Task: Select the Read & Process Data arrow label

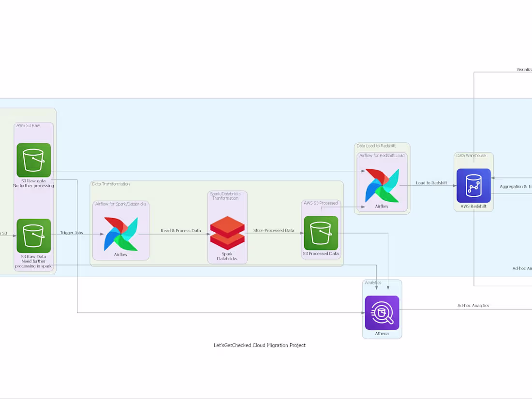Action: (x=181, y=231)
